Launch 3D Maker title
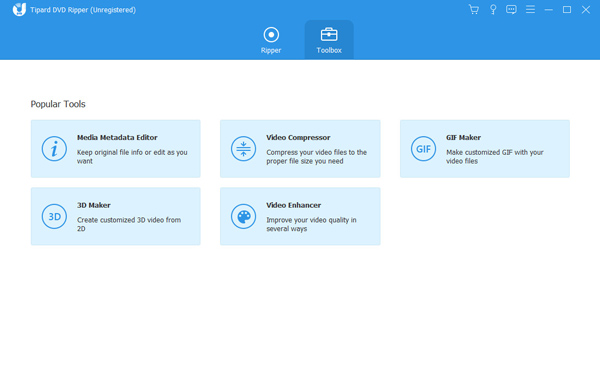 tap(94, 205)
